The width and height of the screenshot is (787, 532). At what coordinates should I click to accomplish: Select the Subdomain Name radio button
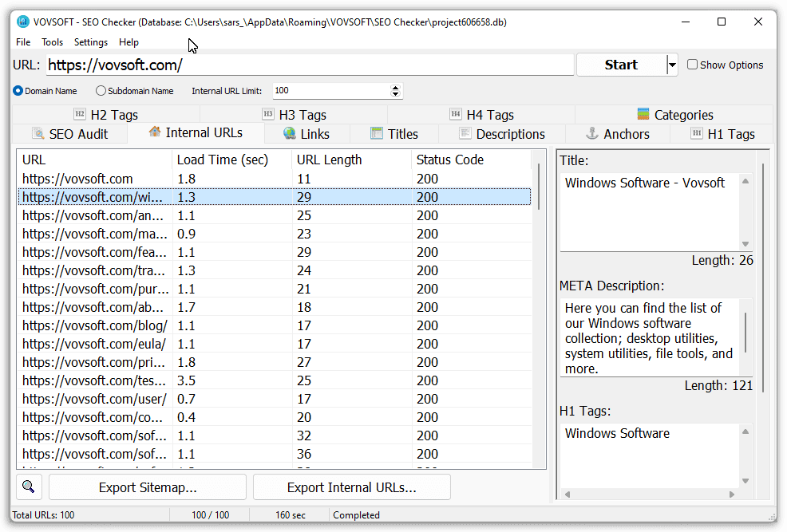click(101, 91)
